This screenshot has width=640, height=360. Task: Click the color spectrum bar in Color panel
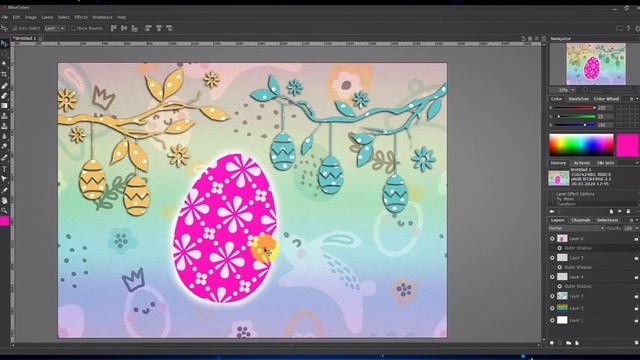[x=581, y=145]
